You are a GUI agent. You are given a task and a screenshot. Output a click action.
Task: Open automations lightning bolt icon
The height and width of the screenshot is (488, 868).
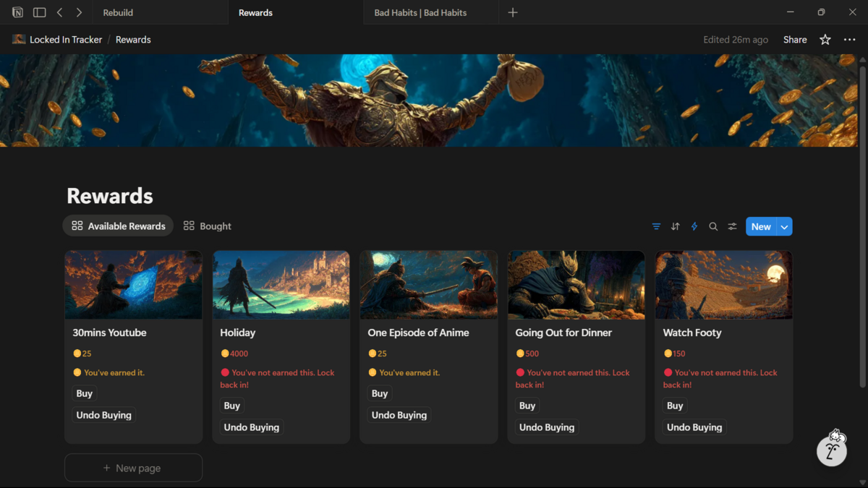(694, 226)
